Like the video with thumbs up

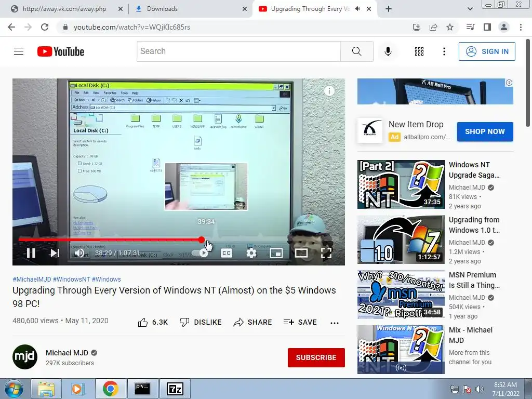153,322
